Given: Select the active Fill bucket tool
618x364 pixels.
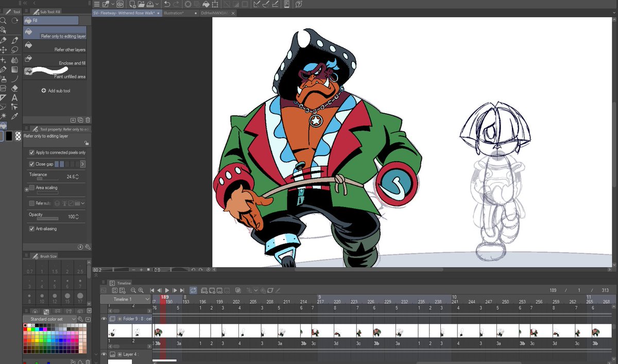Looking at the screenshot, I should click(x=4, y=125).
